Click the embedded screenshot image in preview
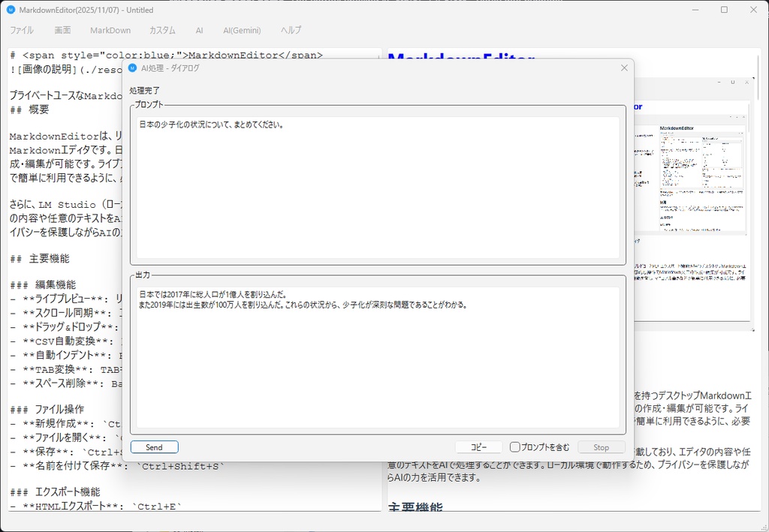 point(694,204)
